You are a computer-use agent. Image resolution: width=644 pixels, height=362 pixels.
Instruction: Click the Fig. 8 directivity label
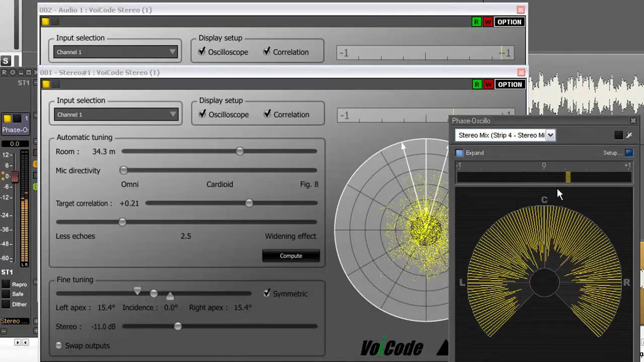point(309,184)
